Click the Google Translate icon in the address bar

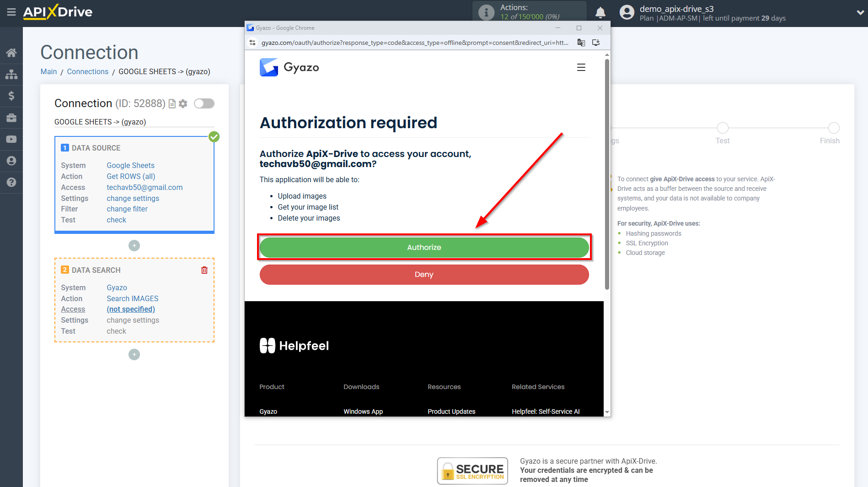point(581,42)
